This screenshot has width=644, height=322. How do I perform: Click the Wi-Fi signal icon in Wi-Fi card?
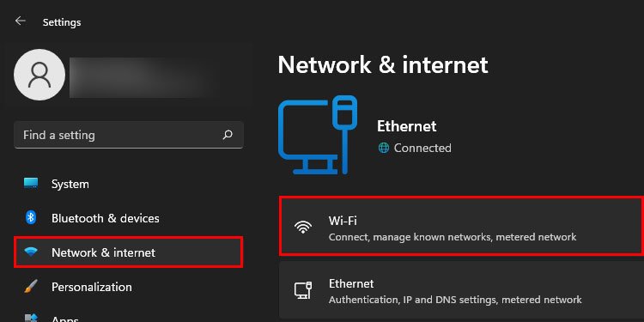click(x=303, y=227)
